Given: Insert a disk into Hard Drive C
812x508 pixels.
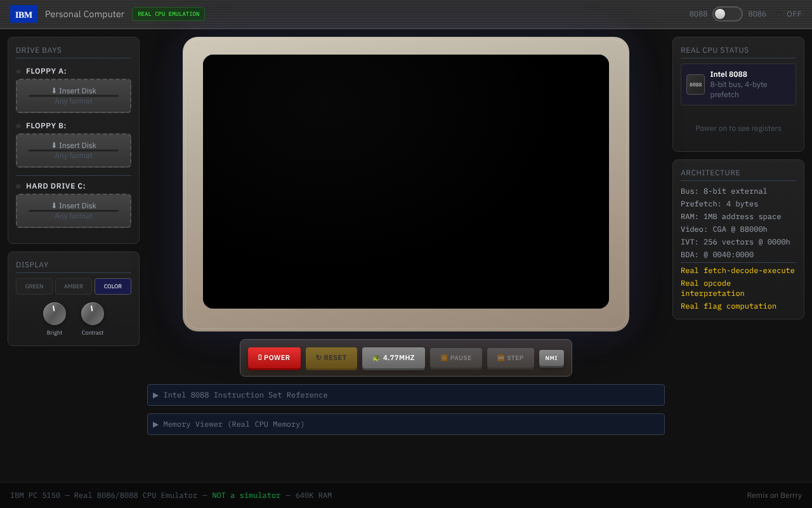Looking at the screenshot, I should click(73, 210).
